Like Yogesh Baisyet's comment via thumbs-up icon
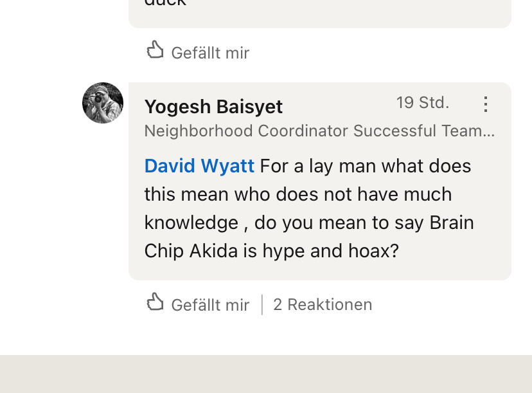Viewport: 532px width, 393px height. [155, 302]
